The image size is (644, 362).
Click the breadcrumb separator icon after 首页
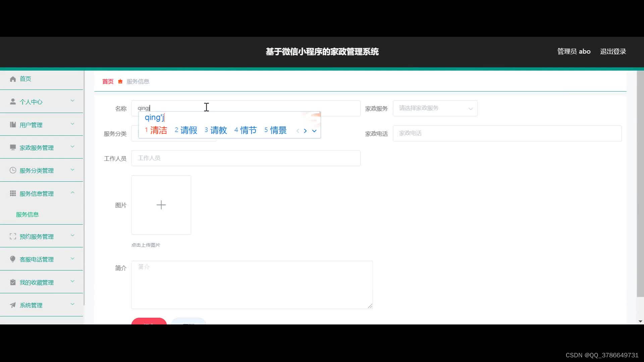120,81
